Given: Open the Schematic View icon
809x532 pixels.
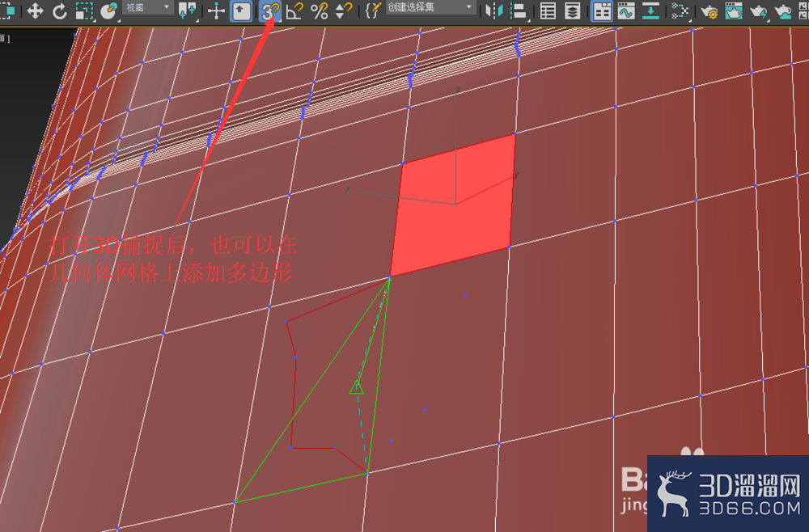Looking at the screenshot, I should (x=650, y=11).
